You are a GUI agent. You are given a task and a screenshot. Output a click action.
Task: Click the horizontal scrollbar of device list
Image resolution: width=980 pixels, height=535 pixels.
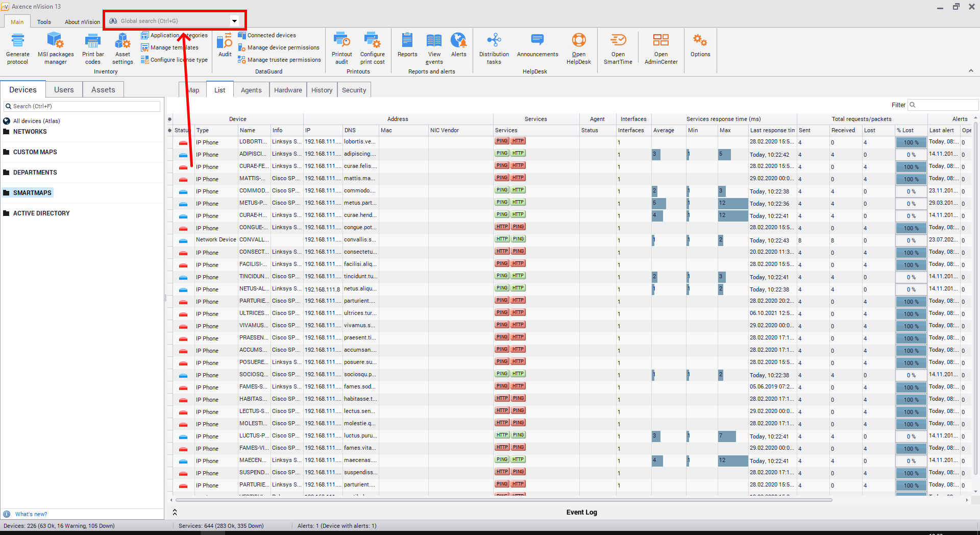pyautogui.click(x=503, y=500)
